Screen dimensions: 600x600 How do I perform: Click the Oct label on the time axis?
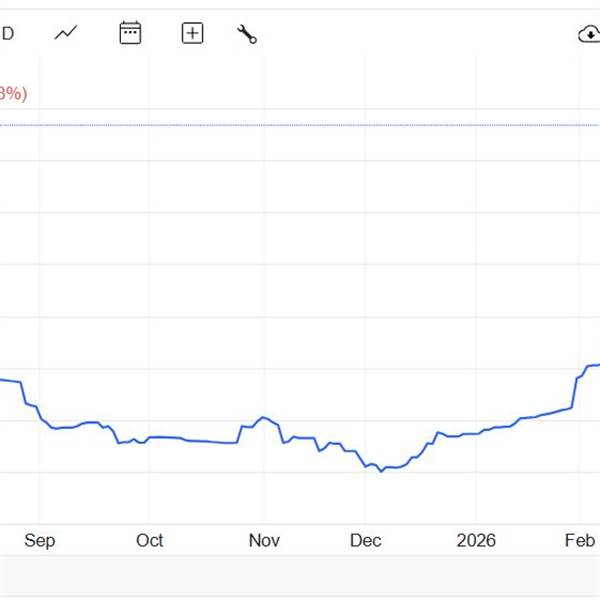click(150, 541)
